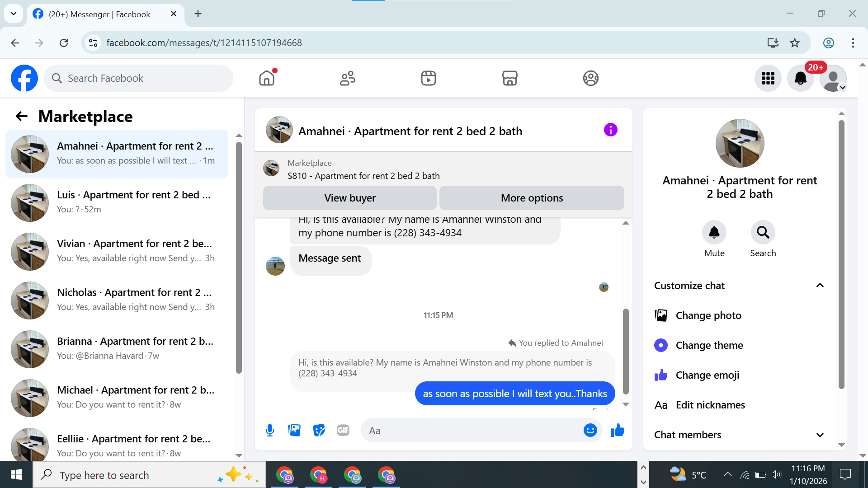Open Facebook notifications bell
Image resolution: width=868 pixels, height=488 pixels.
coord(800,78)
